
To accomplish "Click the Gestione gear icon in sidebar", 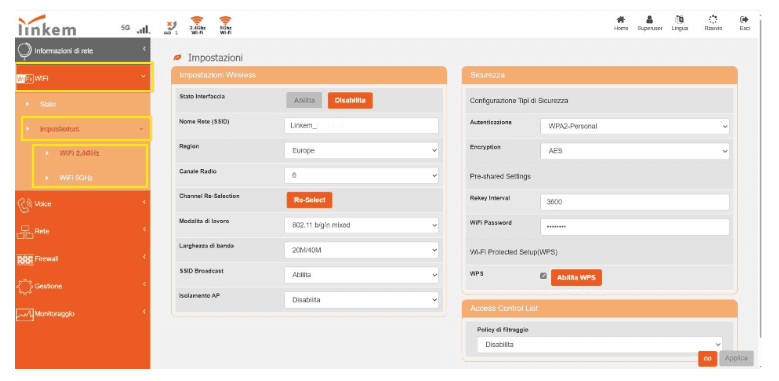I will tap(25, 287).
